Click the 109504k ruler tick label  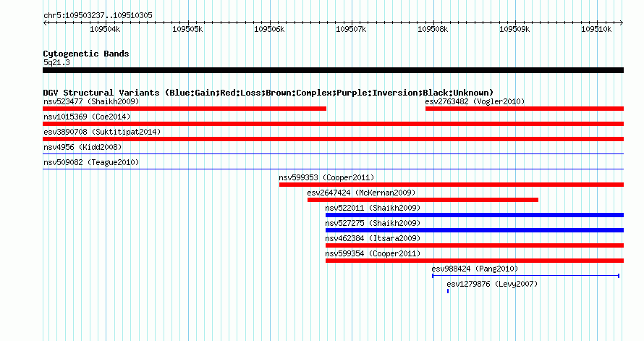tap(105, 29)
